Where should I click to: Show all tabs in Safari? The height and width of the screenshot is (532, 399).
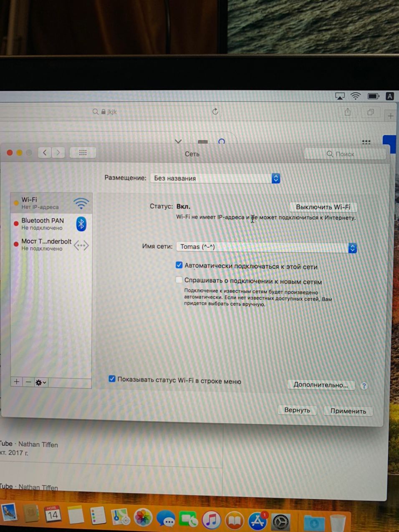pos(370,112)
